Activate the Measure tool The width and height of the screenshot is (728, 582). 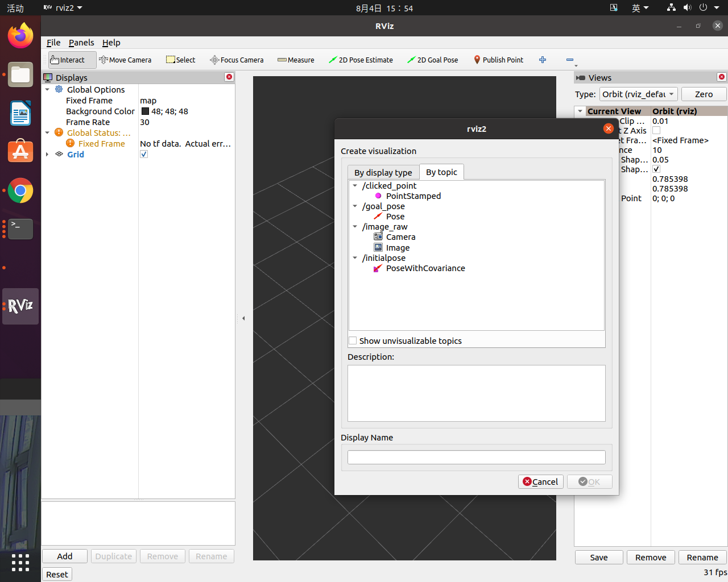pos(295,60)
